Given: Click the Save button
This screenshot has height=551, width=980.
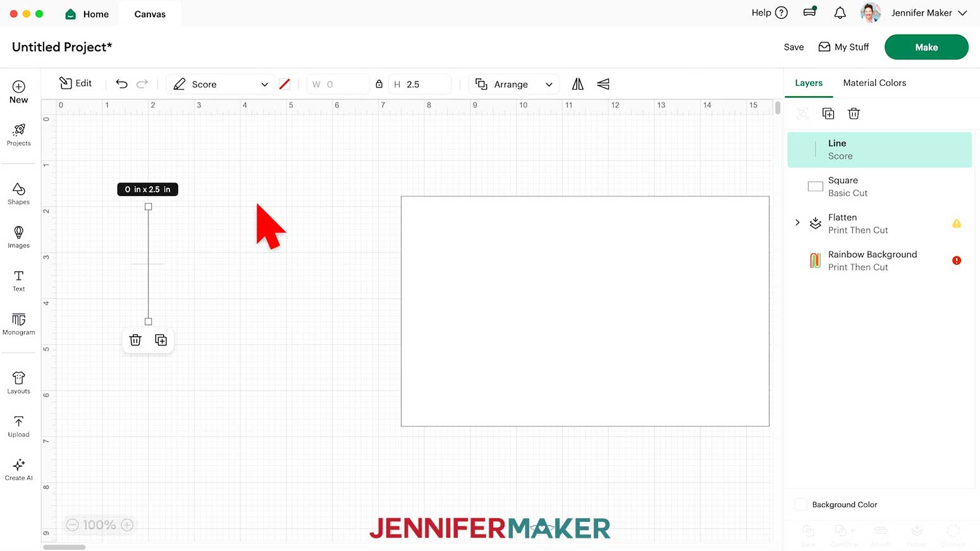Looking at the screenshot, I should tap(793, 47).
